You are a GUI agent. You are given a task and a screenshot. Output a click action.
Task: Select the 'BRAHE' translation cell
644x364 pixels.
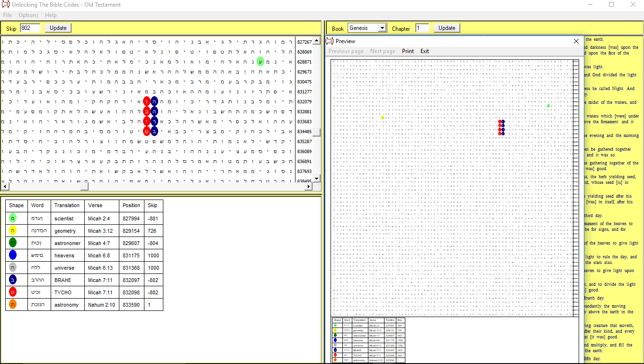coord(68,280)
